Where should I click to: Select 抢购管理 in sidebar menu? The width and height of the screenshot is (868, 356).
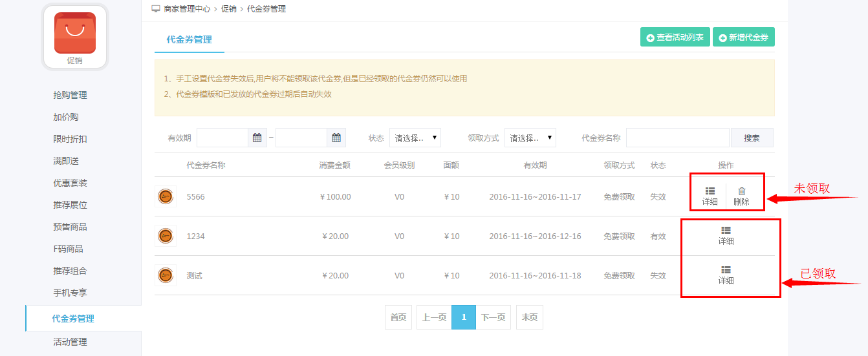click(70, 95)
